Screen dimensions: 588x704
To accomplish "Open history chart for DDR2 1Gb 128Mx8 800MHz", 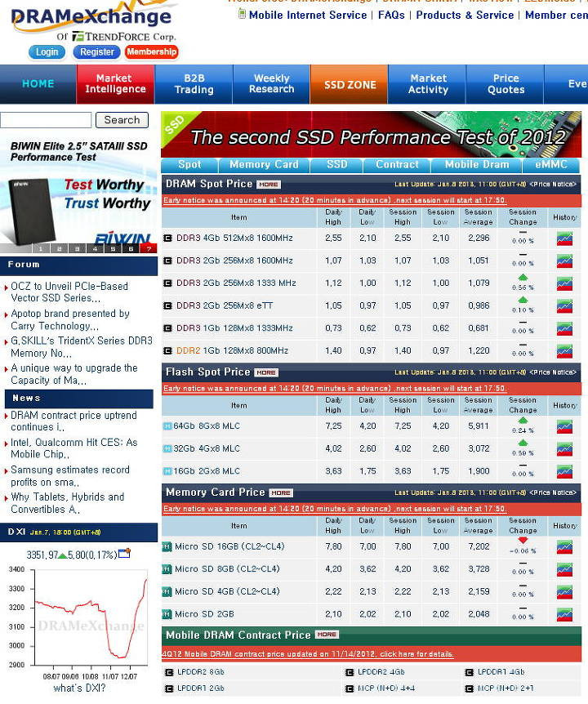I will pyautogui.click(x=564, y=351).
